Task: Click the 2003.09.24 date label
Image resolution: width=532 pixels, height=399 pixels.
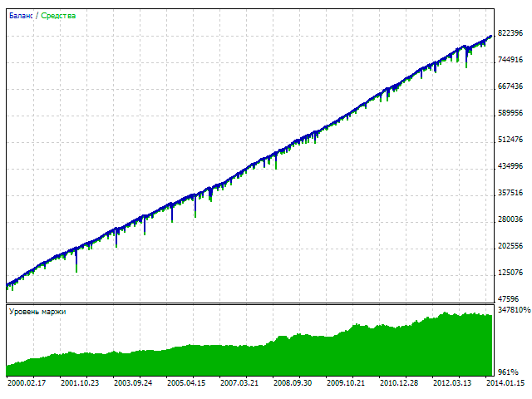Action: pos(133,383)
